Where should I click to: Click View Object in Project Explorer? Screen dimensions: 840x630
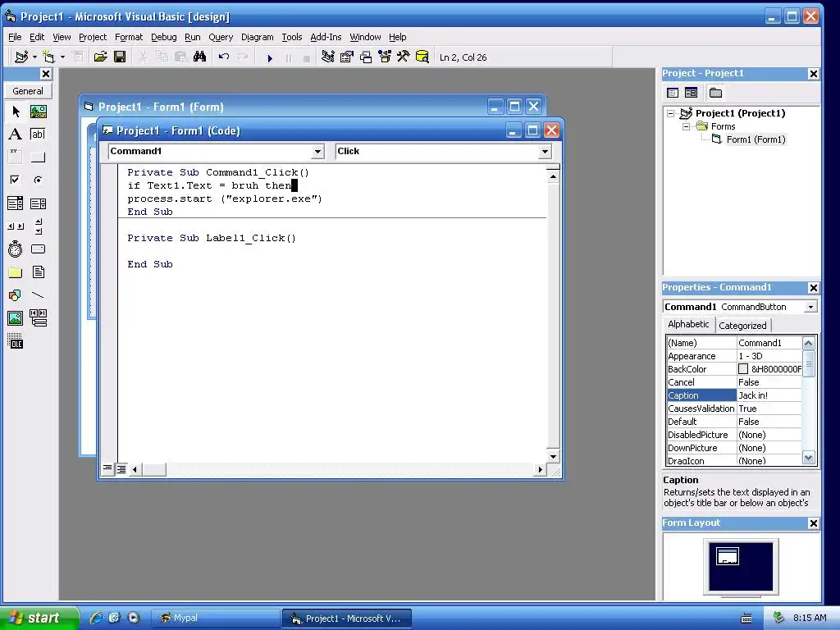(691, 93)
